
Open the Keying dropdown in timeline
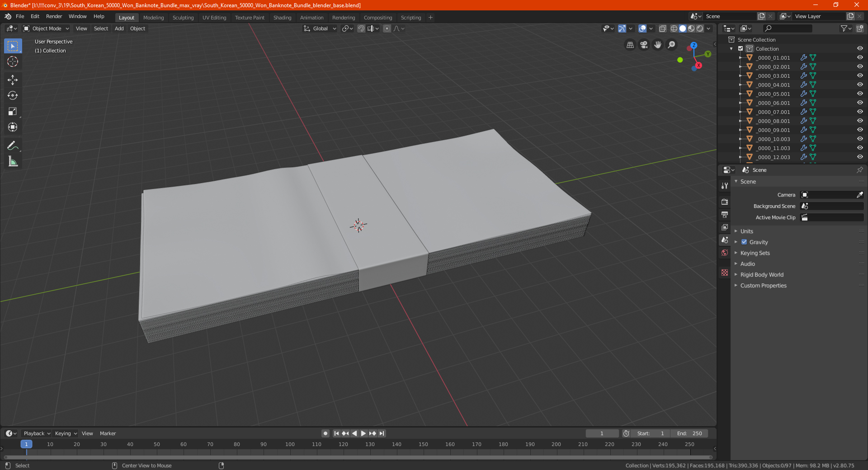pyautogui.click(x=66, y=433)
